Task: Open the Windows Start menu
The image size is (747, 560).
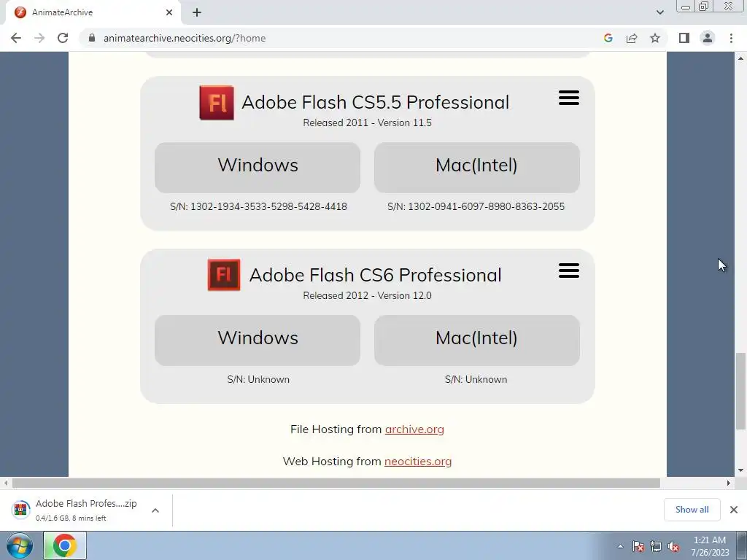Action: click(20, 545)
